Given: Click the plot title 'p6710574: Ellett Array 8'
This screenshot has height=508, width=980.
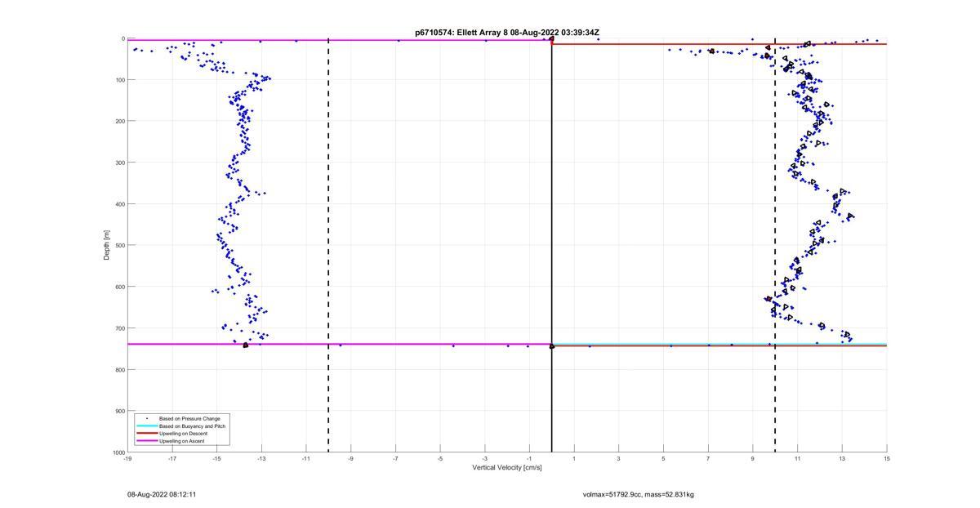Looking at the screenshot, I should (460, 33).
